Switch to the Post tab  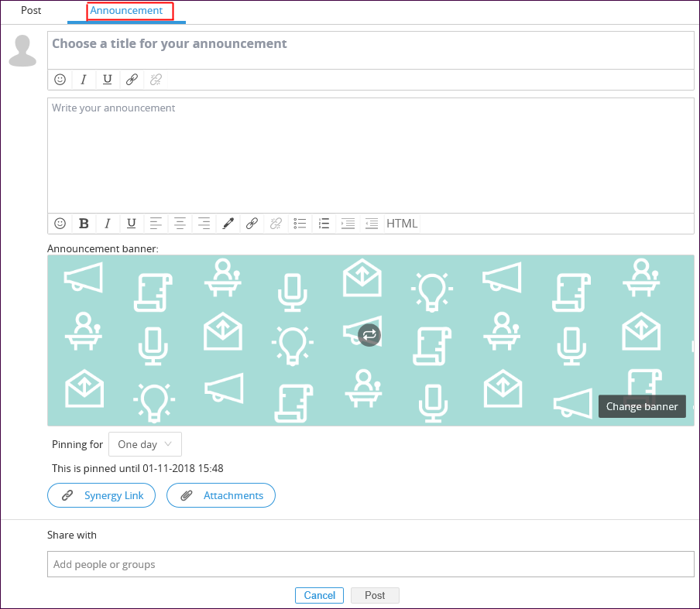pyautogui.click(x=31, y=11)
